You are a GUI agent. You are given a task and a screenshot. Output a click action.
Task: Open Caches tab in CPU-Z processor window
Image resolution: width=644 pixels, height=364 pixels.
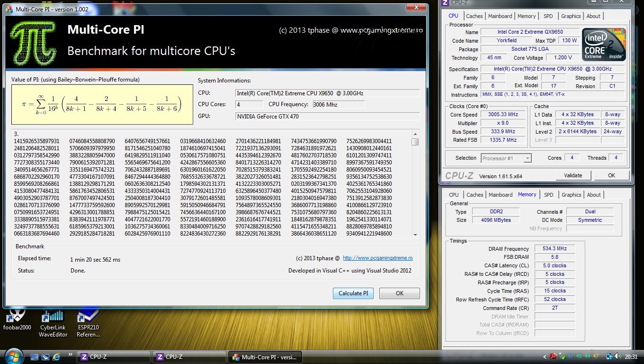coord(474,16)
